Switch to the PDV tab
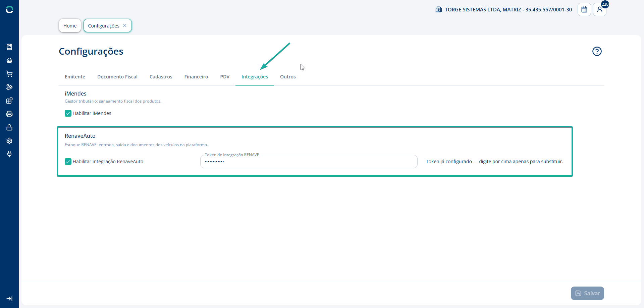 pos(225,77)
